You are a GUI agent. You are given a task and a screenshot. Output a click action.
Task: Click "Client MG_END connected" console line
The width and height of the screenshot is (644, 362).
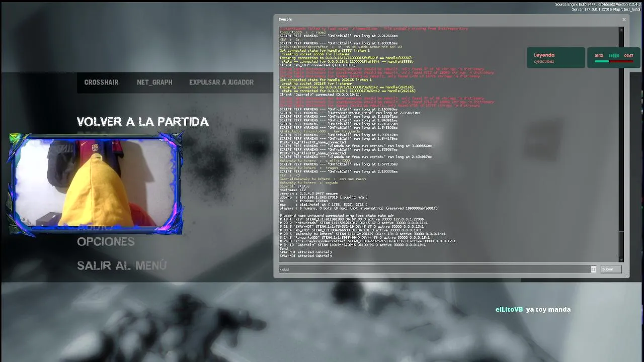pyautogui.click(x=318, y=65)
